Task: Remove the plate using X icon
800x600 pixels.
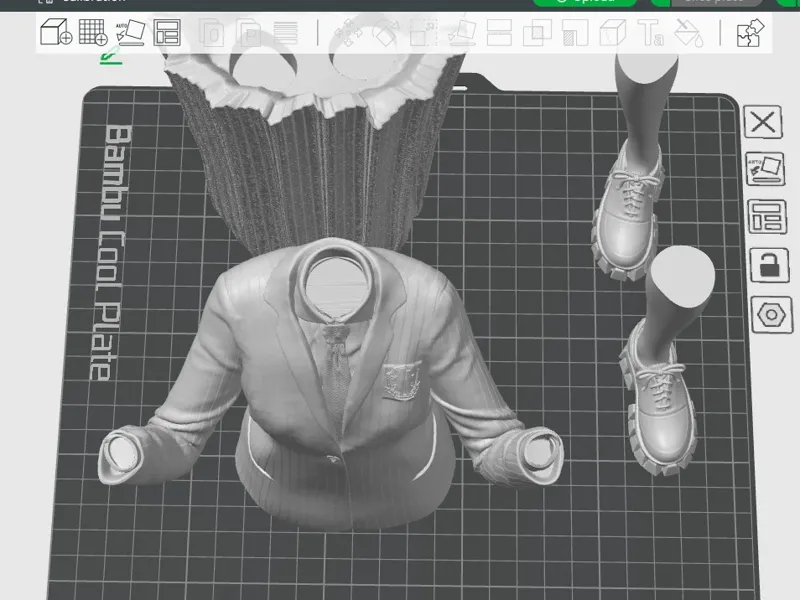Action: (763, 122)
